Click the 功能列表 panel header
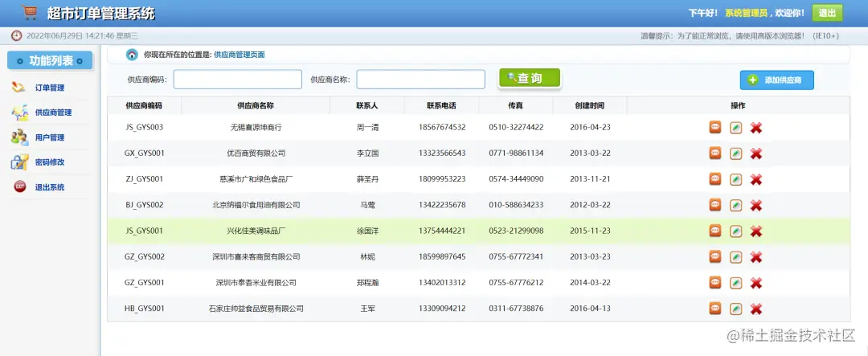868x356 pixels. [50, 61]
